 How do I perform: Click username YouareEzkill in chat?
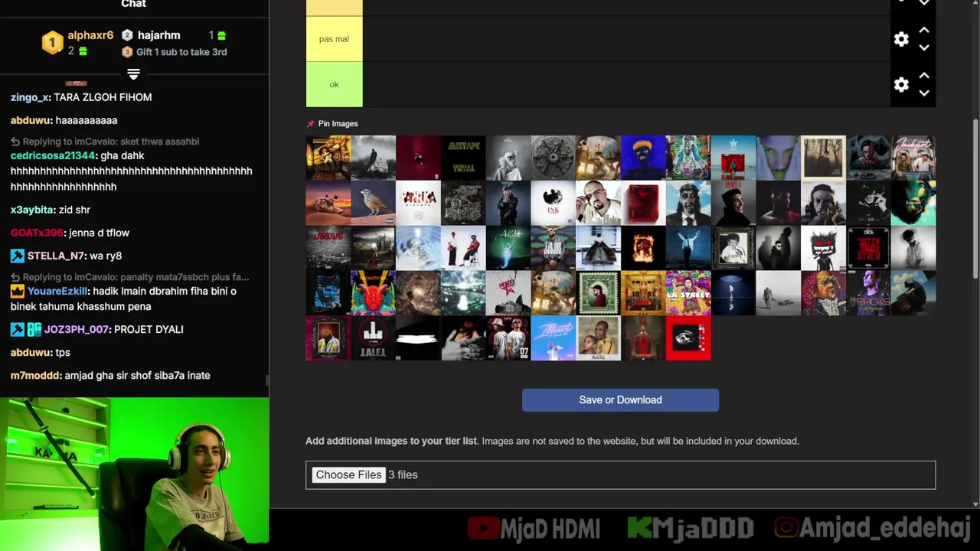click(57, 291)
